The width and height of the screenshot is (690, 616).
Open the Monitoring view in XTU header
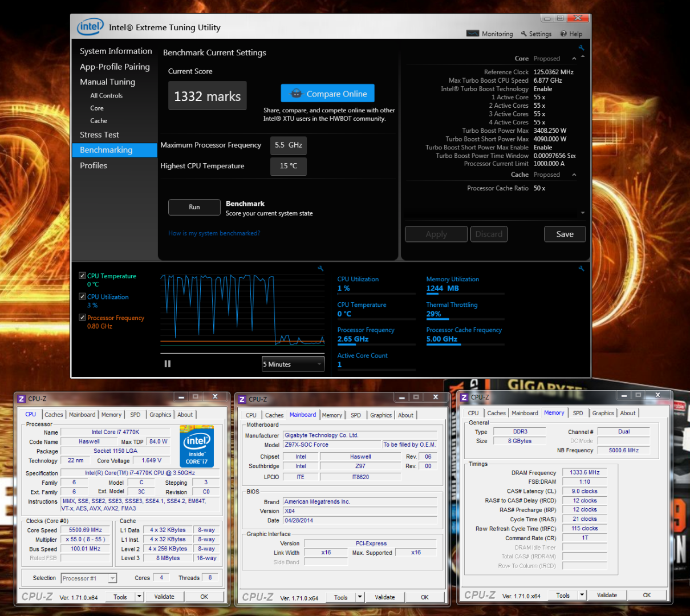pos(490,34)
